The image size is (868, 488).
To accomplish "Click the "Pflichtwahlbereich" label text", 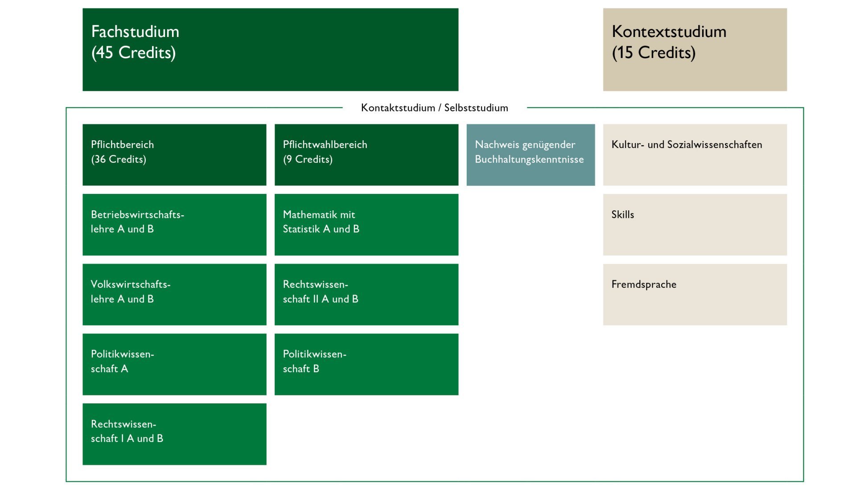I will [x=325, y=144].
